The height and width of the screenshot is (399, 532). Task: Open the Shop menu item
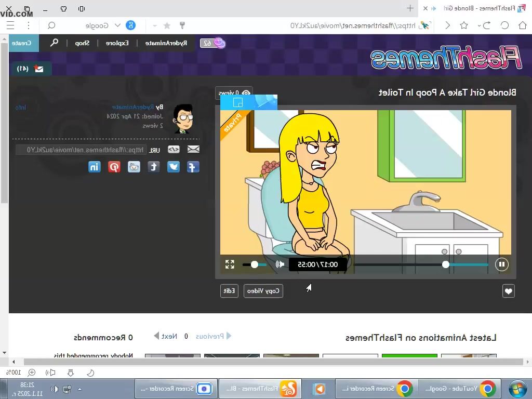coord(82,43)
